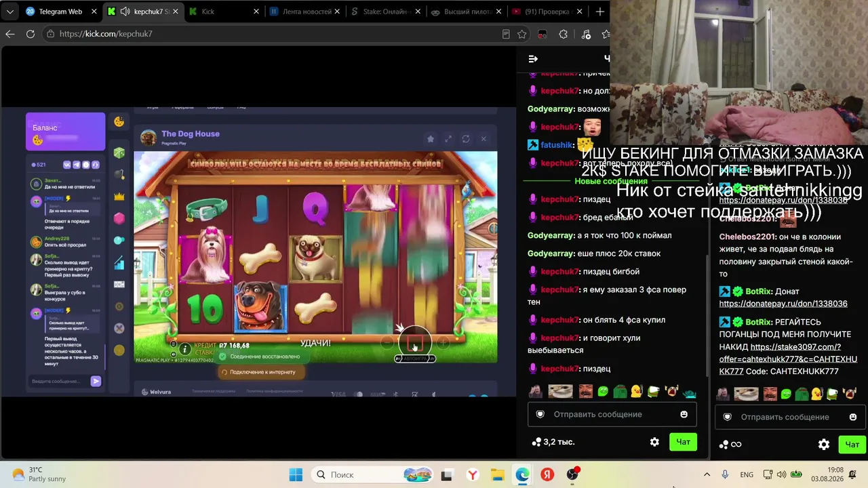
Task: Open slot info 'i' button
Action: pos(184,349)
